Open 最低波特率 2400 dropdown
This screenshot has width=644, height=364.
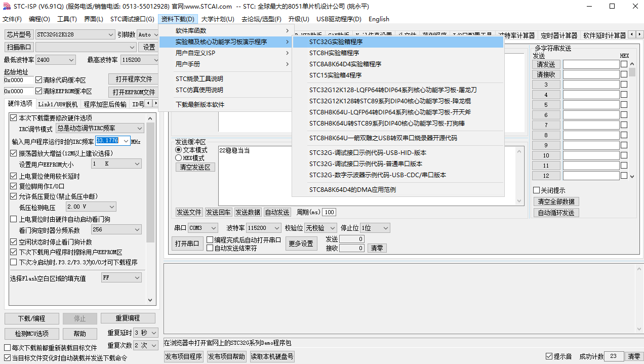pos(55,60)
